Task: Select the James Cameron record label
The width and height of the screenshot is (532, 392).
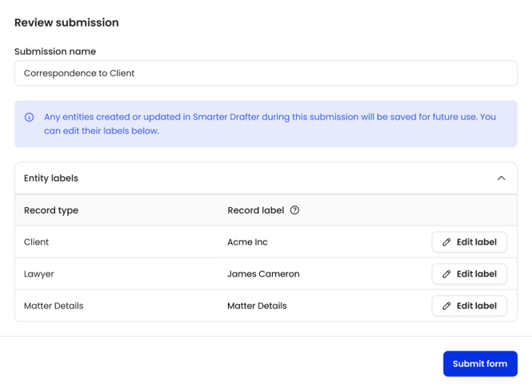Action: coord(263,274)
